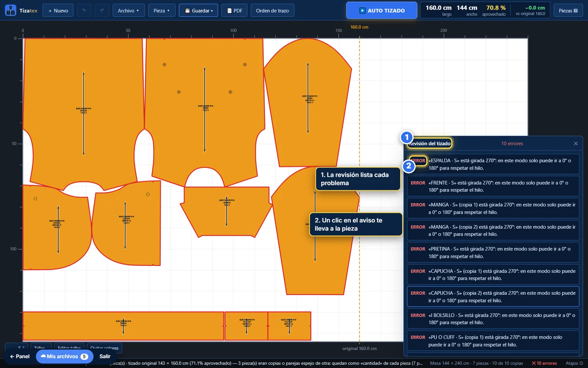Screen dimensions: 588x368
Task: Export the marker via the PDF button
Action: (x=234, y=10)
